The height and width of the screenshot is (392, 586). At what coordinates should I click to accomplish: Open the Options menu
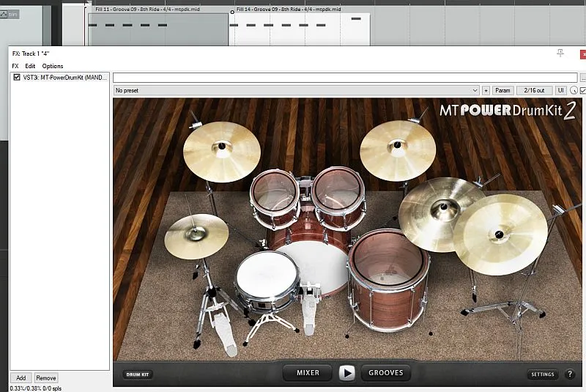(x=53, y=66)
